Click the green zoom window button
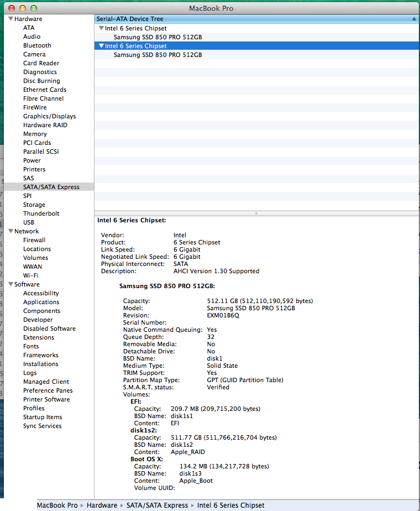This screenshot has width=420, height=511. coord(34,8)
